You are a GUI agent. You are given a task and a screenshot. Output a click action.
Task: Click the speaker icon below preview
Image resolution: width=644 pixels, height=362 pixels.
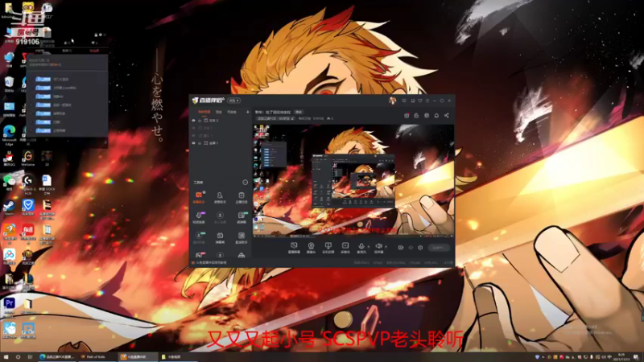378,247
